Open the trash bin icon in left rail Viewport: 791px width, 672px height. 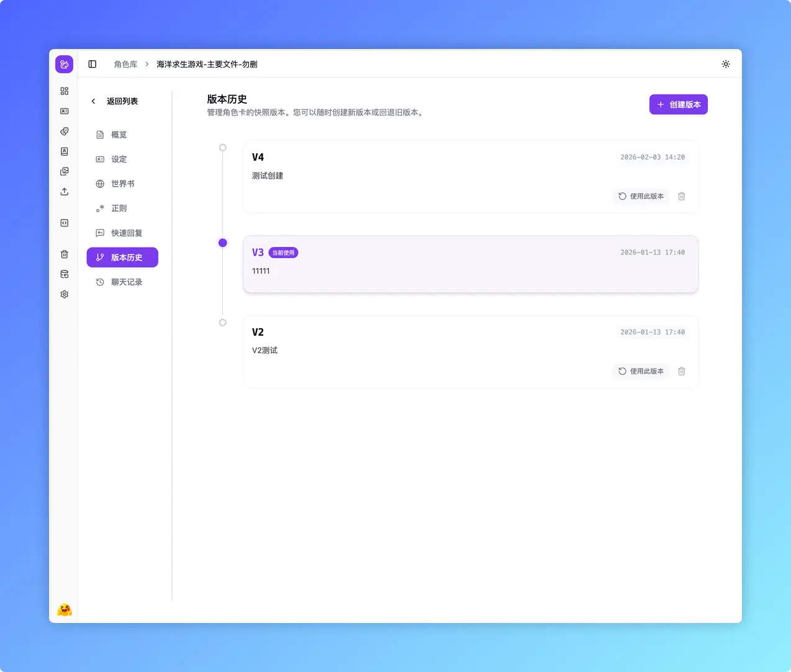tap(64, 254)
